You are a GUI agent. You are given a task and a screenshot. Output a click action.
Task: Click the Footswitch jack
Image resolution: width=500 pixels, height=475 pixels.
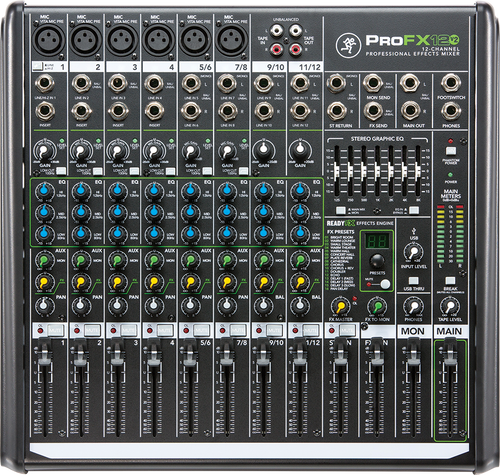coord(450,83)
